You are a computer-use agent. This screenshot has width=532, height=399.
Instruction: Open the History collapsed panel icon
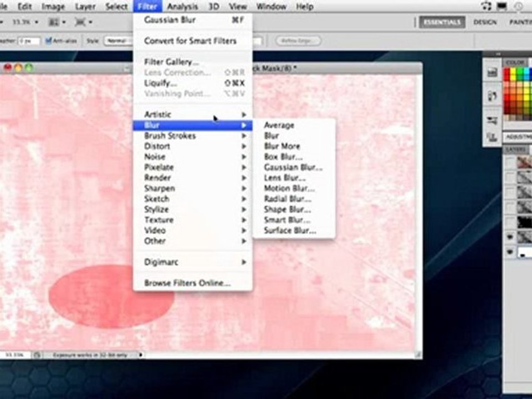click(492, 96)
